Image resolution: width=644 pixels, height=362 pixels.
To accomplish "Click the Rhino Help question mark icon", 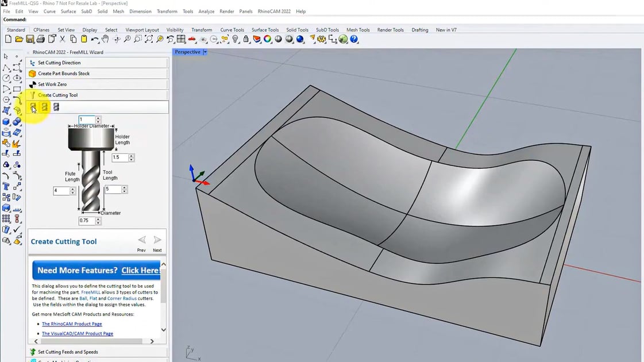I will point(354,39).
